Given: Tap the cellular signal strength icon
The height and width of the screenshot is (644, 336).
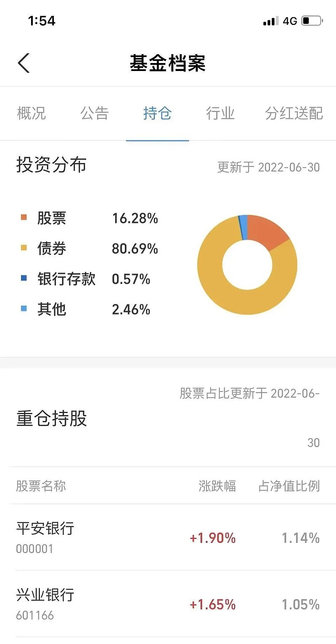Looking at the screenshot, I should tap(270, 21).
